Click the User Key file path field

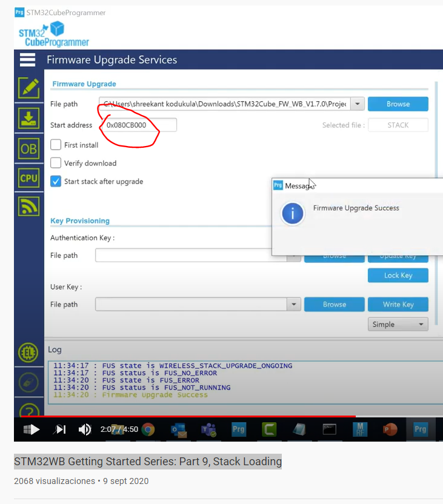pyautogui.click(x=192, y=304)
